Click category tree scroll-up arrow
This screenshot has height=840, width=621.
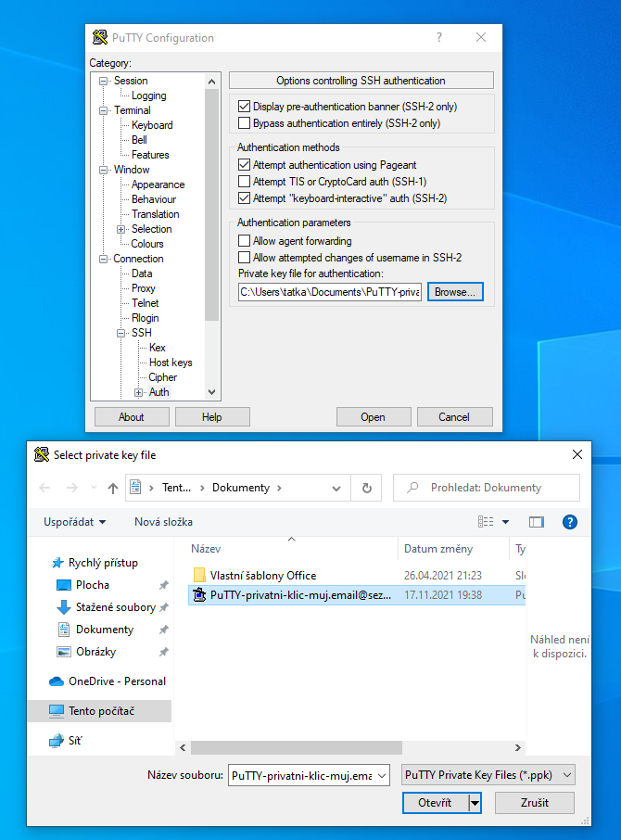click(x=211, y=82)
